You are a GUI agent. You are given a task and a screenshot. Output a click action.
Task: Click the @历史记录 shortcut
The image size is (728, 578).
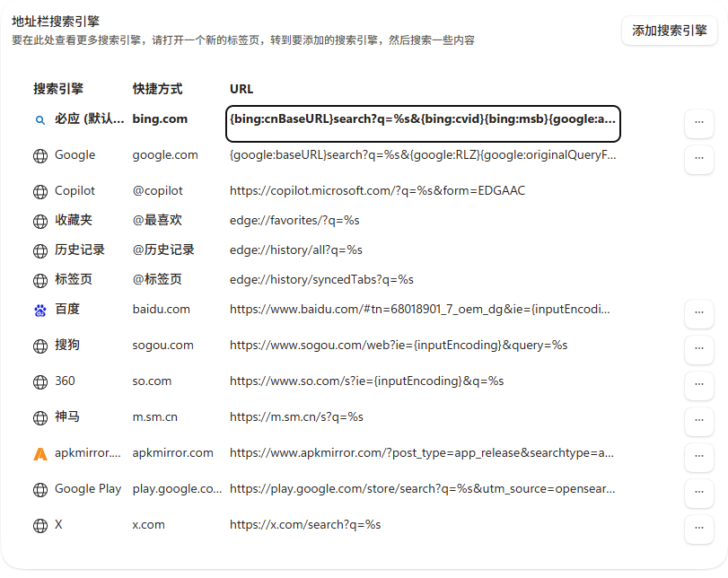click(x=163, y=250)
